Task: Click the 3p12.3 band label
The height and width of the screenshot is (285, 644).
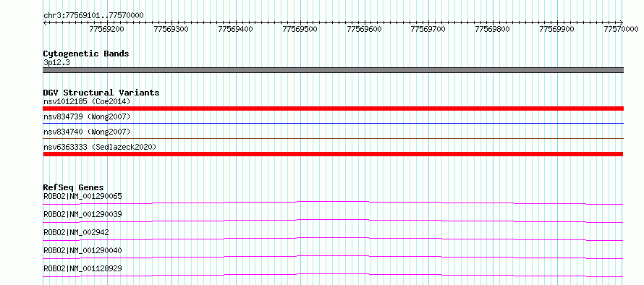Action: point(56,63)
